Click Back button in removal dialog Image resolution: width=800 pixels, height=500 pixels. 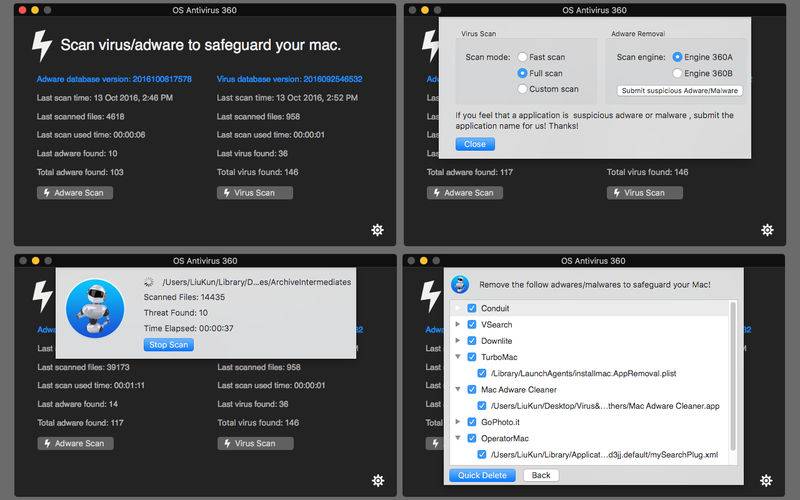coord(541,476)
